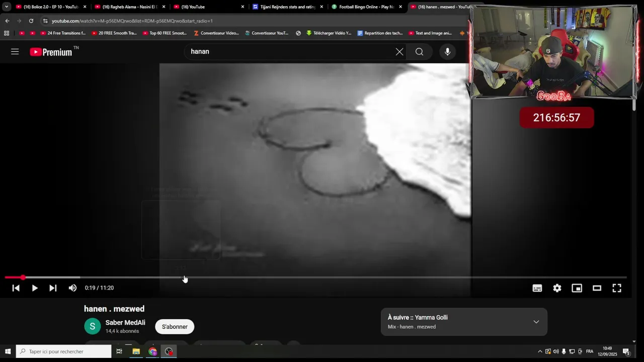Close the 'Football Bingo Online' tab
This screenshot has height=362, width=644.
pos(400,7)
